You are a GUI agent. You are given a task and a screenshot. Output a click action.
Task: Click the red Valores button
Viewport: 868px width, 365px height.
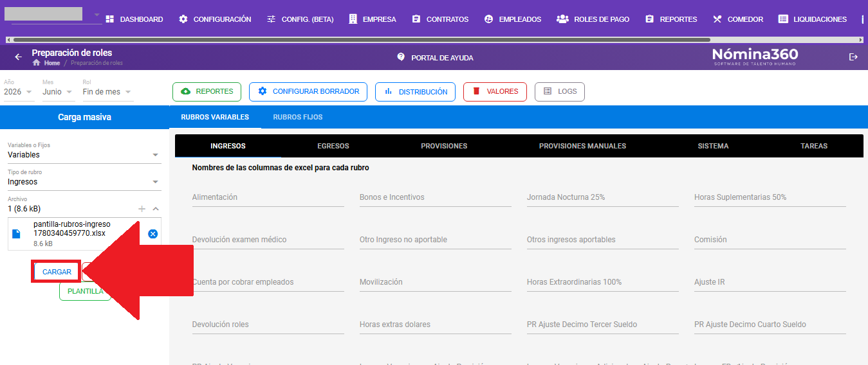point(495,92)
